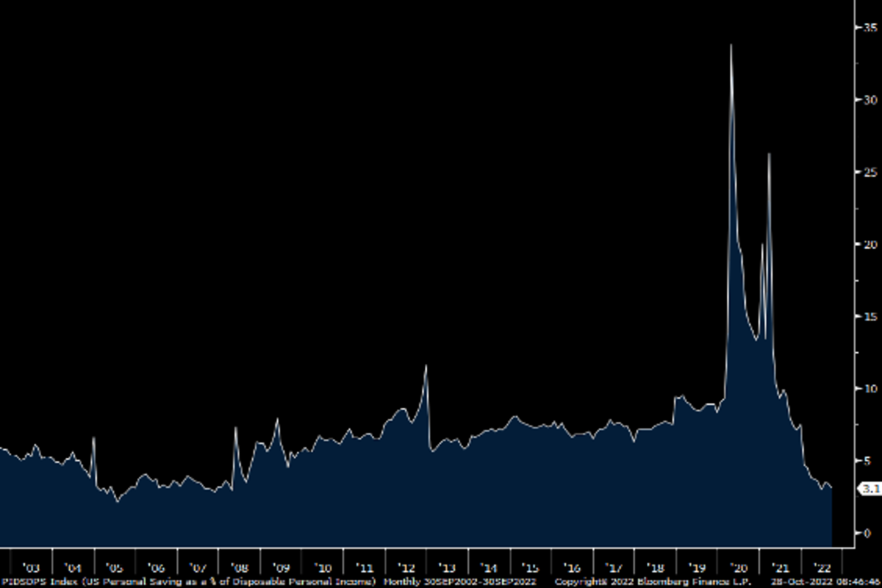The width and height of the screenshot is (882, 588).
Task: Select the '08 year label on x-axis
Action: (240, 567)
